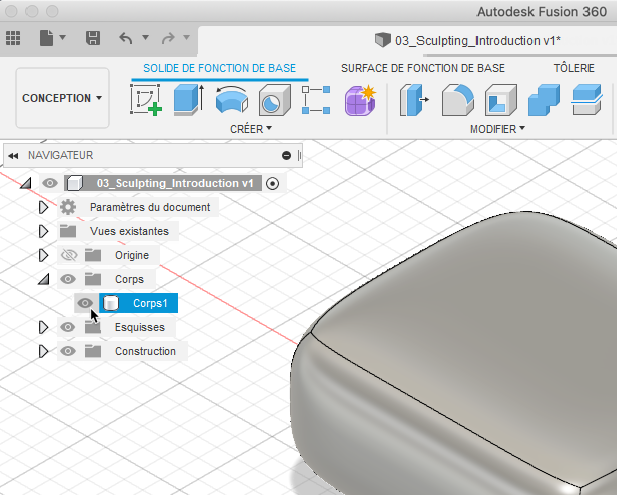The width and height of the screenshot is (617, 495).
Task: Click the gear icon of document parameters
Action: pyautogui.click(x=68, y=207)
